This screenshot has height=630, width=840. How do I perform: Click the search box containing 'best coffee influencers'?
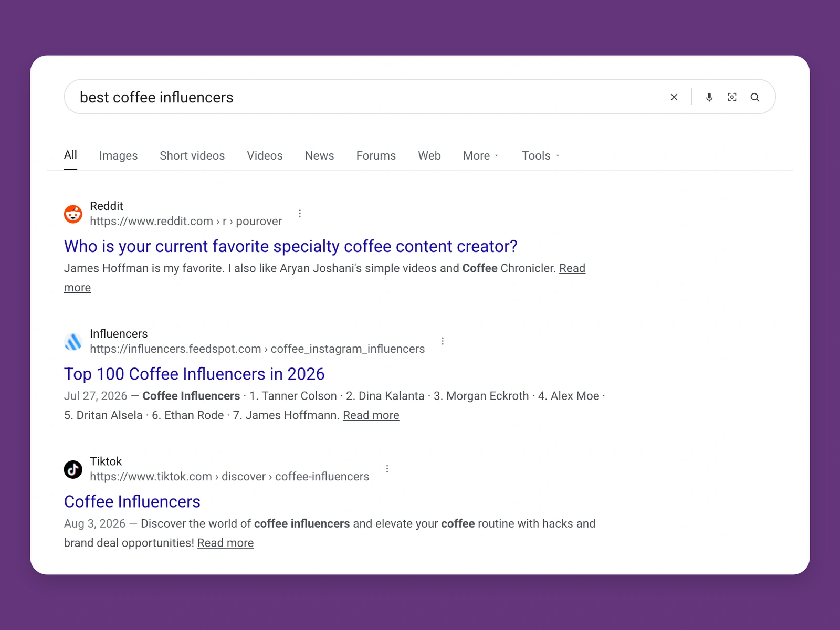click(419, 97)
